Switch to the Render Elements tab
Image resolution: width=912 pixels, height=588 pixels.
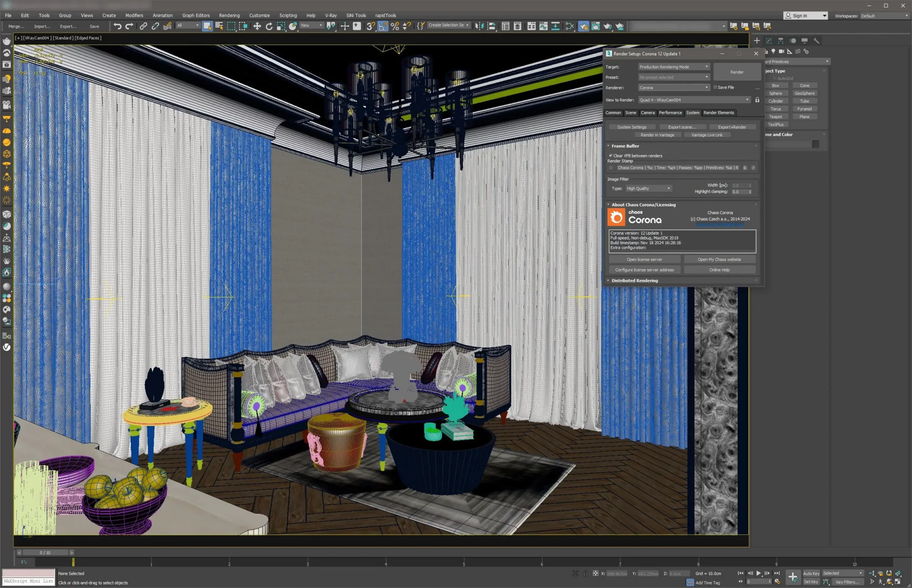point(718,113)
